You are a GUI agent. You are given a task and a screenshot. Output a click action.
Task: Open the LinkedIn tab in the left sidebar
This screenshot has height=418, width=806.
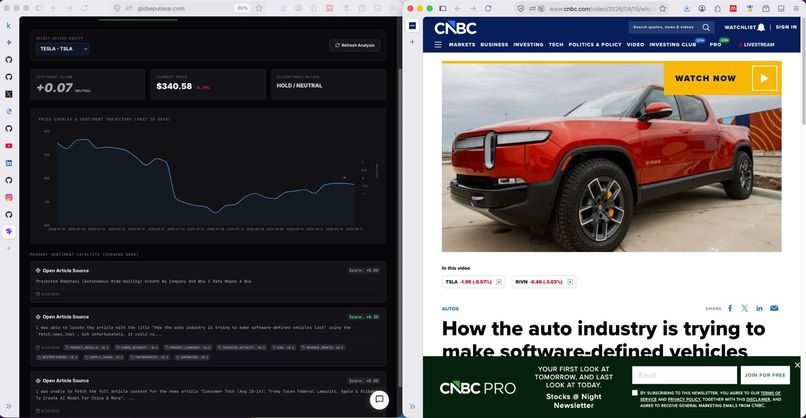[9, 163]
